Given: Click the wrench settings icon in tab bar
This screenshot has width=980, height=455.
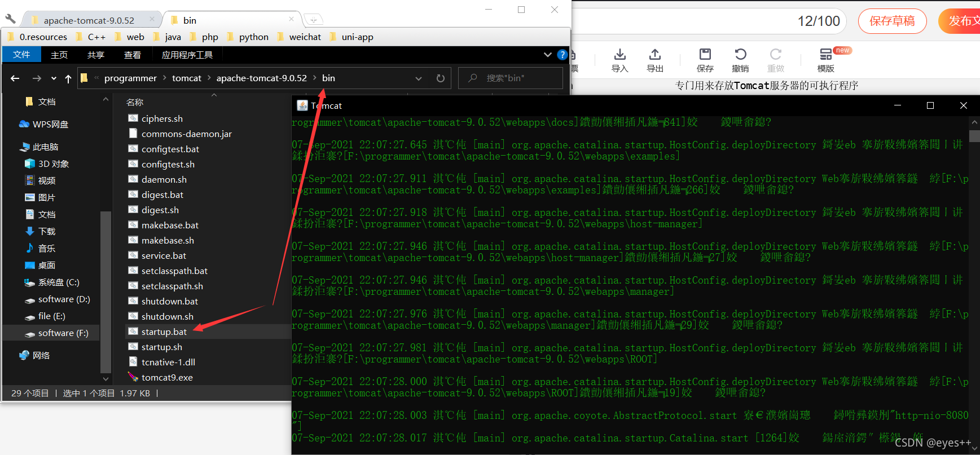Looking at the screenshot, I should (x=10, y=19).
